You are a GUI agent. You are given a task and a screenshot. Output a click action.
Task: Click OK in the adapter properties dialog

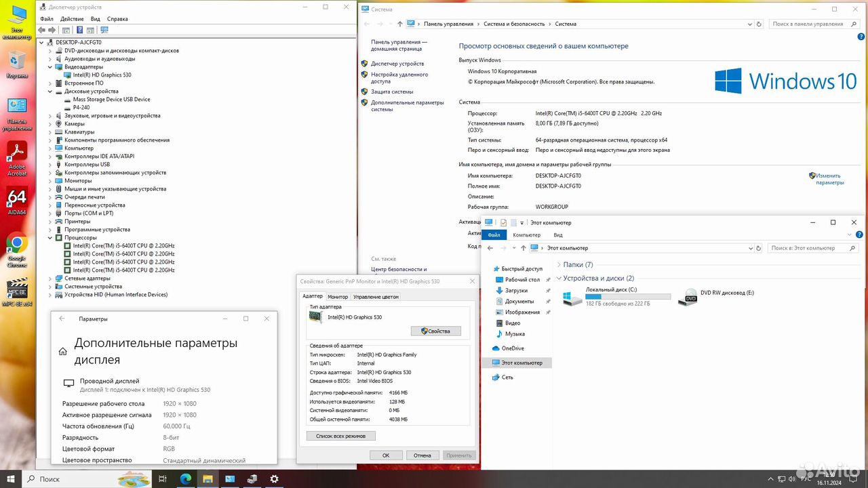[386, 455]
